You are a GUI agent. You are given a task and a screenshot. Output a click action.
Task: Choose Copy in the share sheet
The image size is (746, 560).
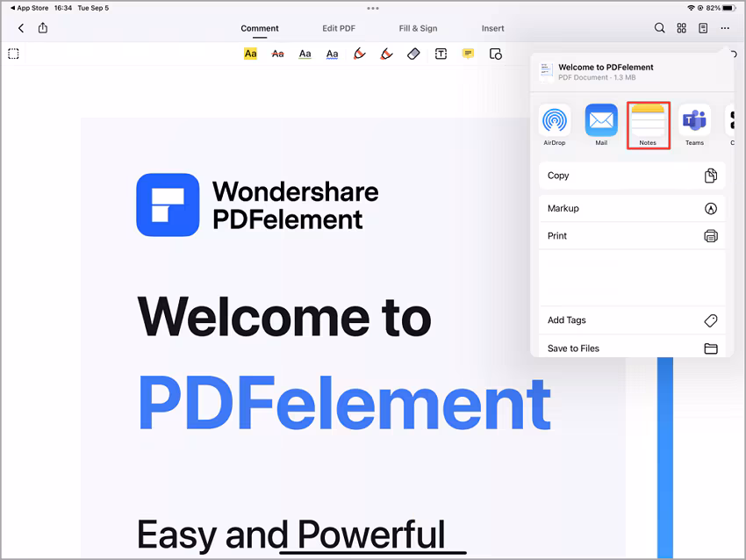point(632,176)
